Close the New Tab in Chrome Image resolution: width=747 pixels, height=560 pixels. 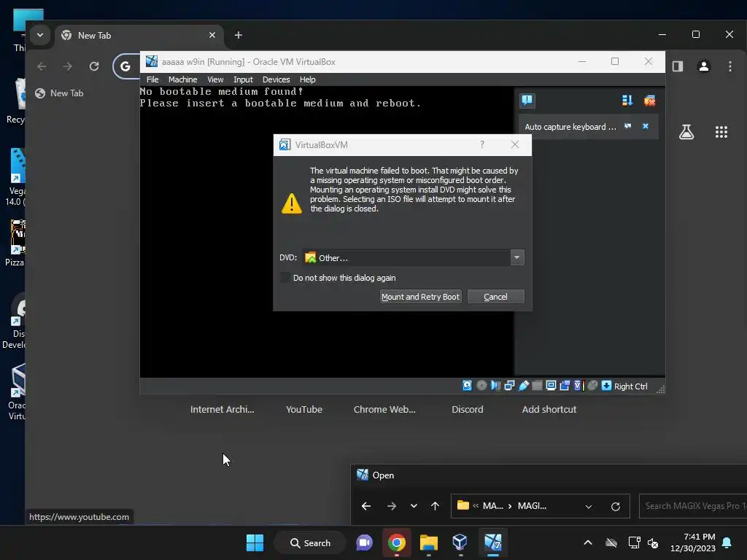(x=212, y=35)
